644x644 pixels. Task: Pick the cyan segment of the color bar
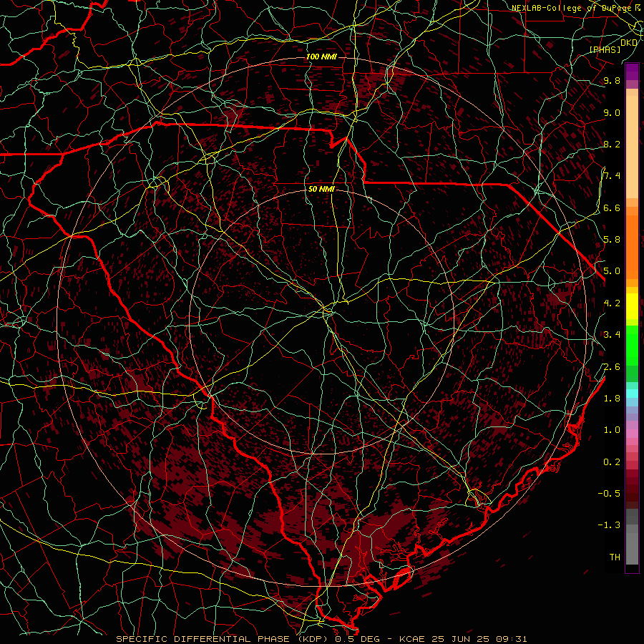point(632,394)
